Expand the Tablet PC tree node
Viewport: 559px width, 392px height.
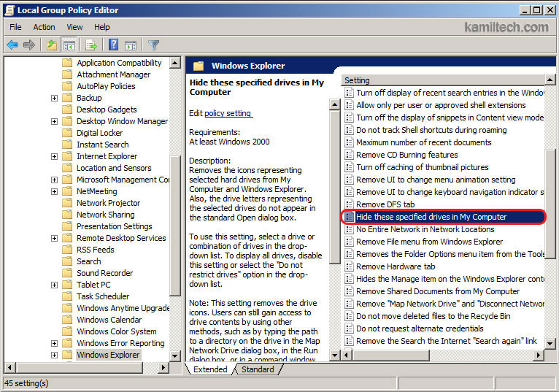tap(54, 285)
